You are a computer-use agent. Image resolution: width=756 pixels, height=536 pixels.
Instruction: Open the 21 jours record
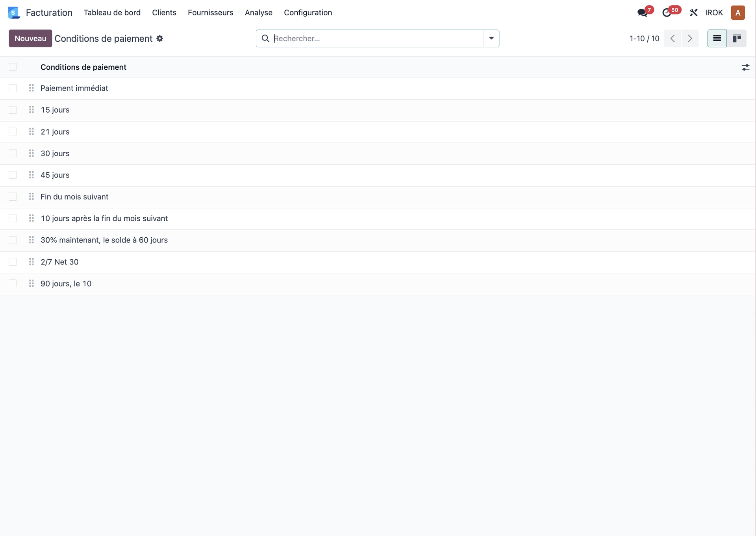point(55,132)
